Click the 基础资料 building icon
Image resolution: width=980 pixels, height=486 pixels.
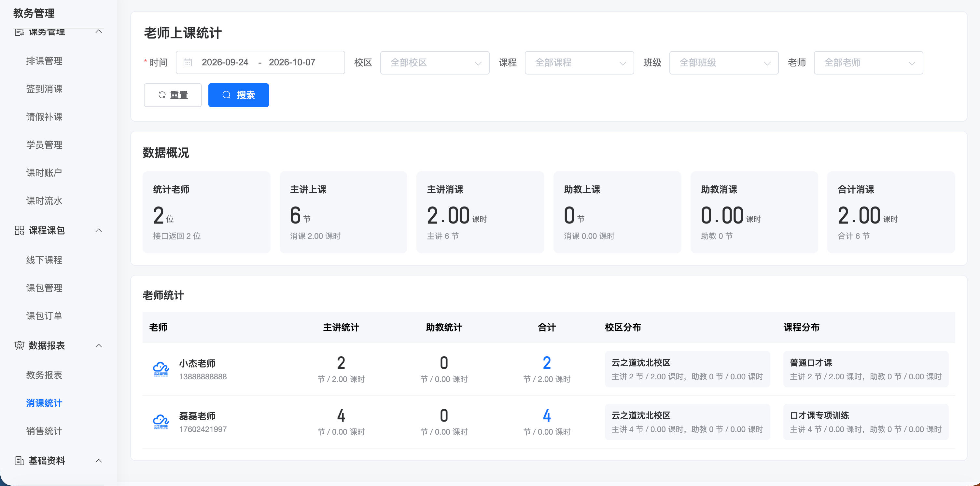coord(20,461)
